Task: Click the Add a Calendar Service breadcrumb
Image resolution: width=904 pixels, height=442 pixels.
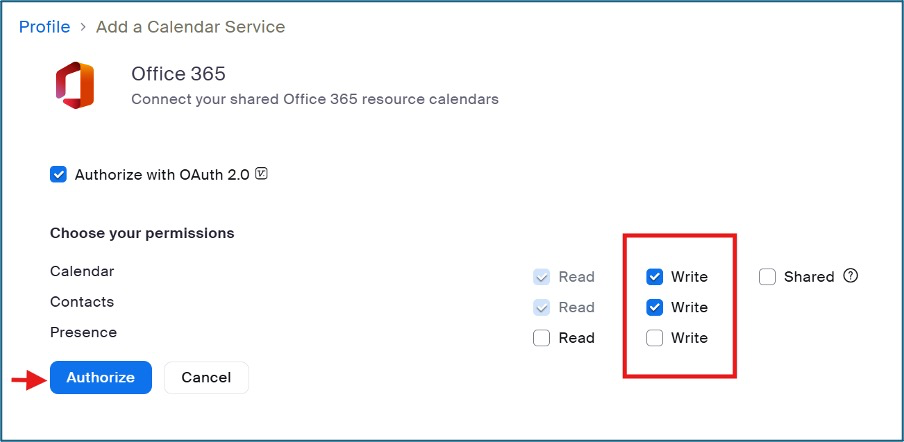Action: pyautogui.click(x=190, y=27)
